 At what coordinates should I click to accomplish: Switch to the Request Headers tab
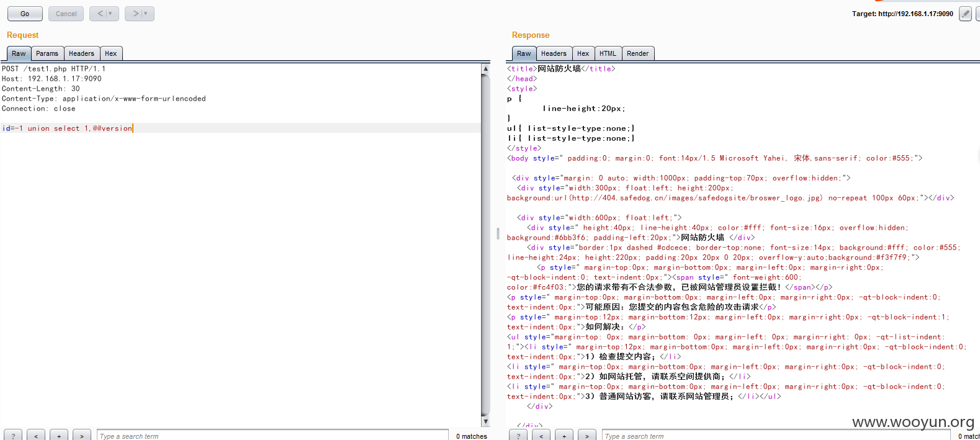click(81, 53)
